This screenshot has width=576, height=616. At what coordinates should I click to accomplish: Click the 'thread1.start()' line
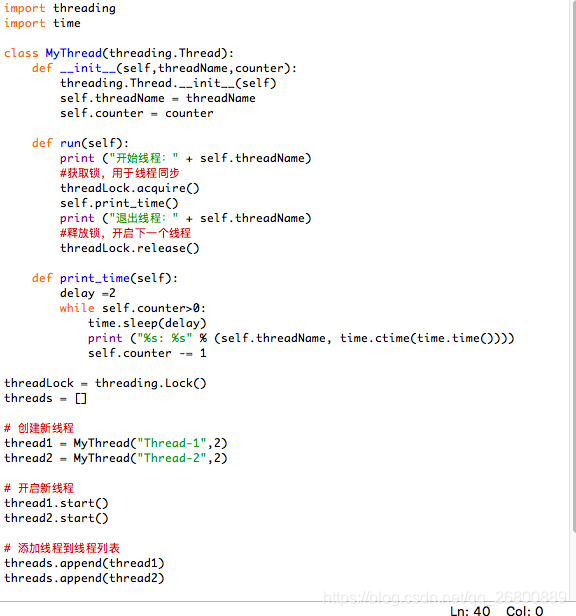[x=56, y=503]
